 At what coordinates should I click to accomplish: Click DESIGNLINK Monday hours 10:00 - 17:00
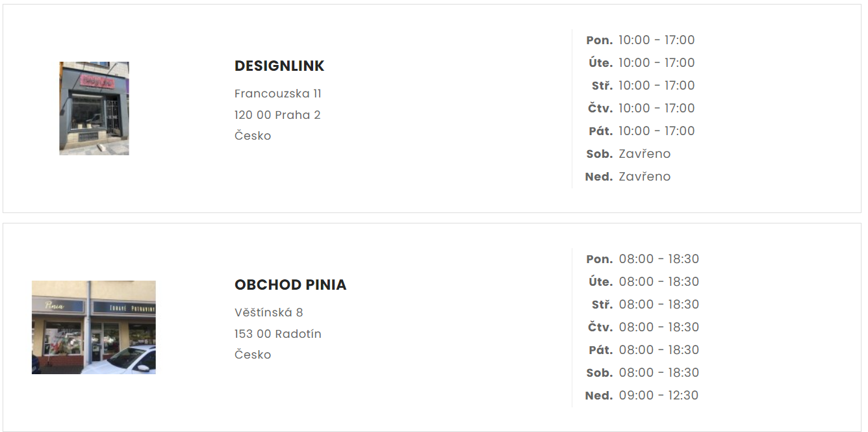click(x=656, y=40)
